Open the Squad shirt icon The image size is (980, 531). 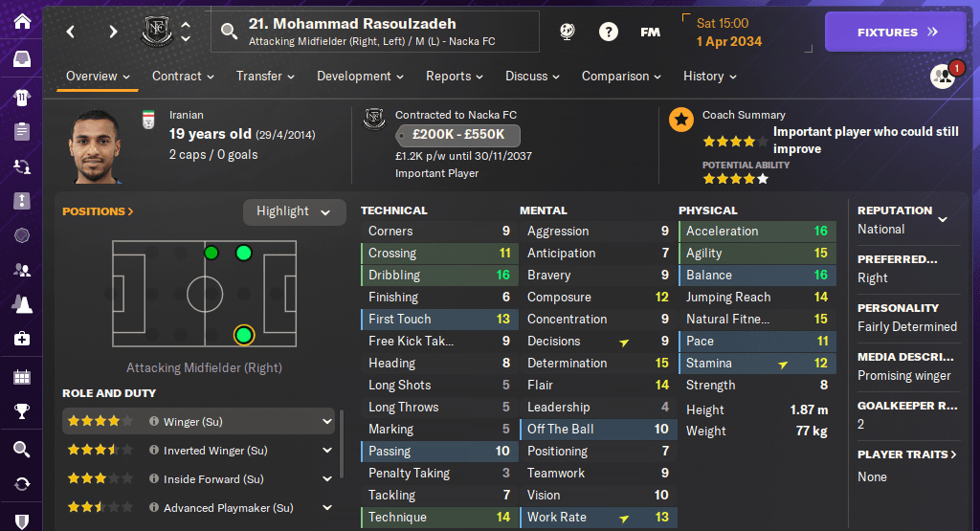click(x=21, y=97)
